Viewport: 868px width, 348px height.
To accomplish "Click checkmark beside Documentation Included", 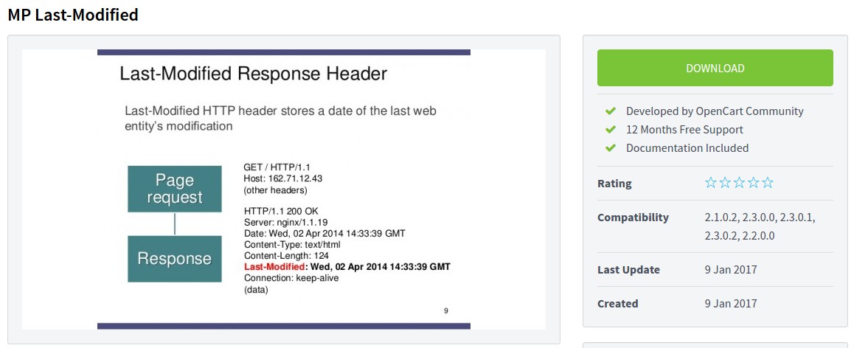I will (610, 148).
